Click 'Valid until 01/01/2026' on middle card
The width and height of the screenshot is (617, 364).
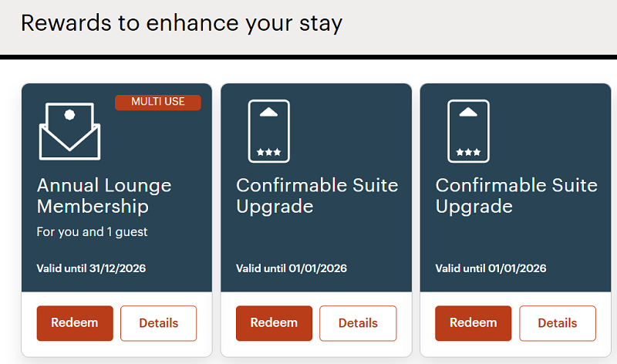pos(292,268)
